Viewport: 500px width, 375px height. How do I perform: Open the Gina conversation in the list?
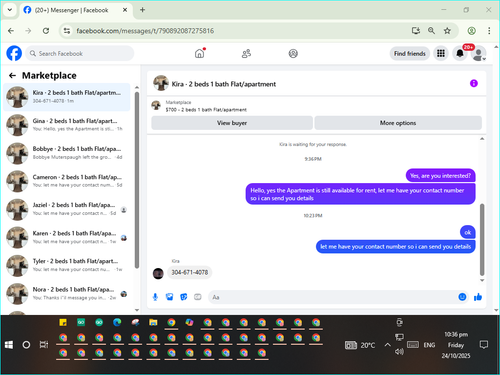pos(67,125)
